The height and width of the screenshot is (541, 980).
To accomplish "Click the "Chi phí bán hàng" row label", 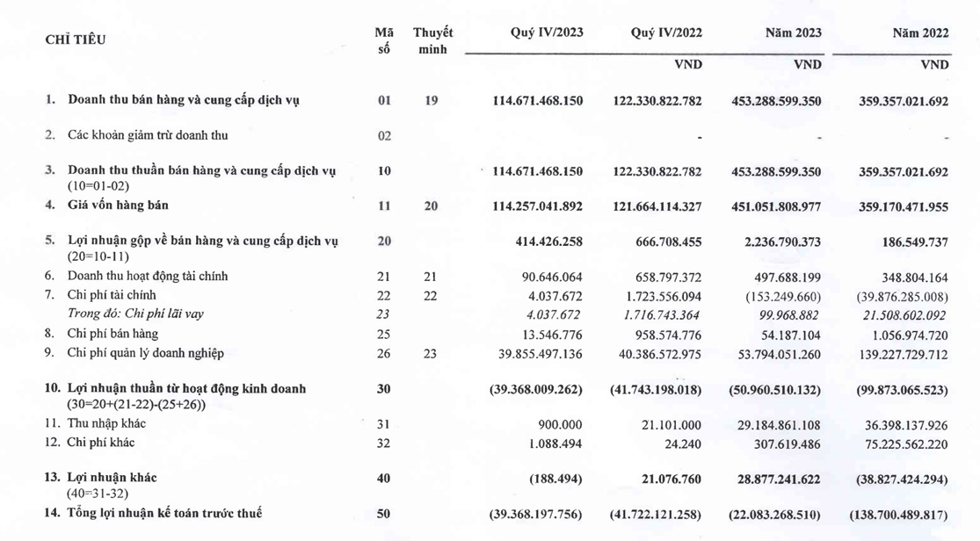I will (113, 334).
